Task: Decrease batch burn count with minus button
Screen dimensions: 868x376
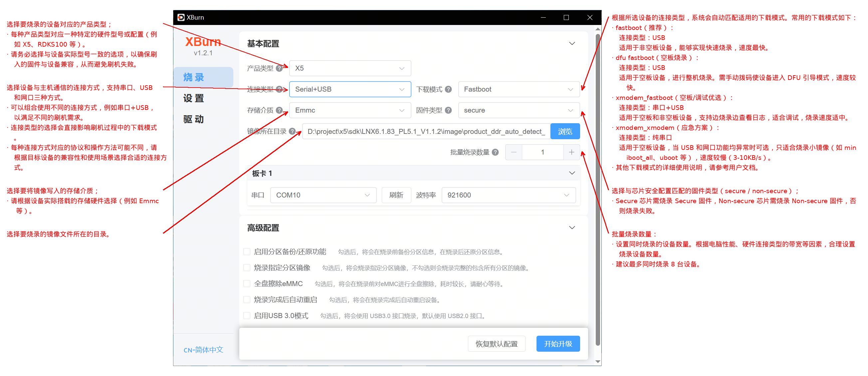Action: pyautogui.click(x=514, y=152)
